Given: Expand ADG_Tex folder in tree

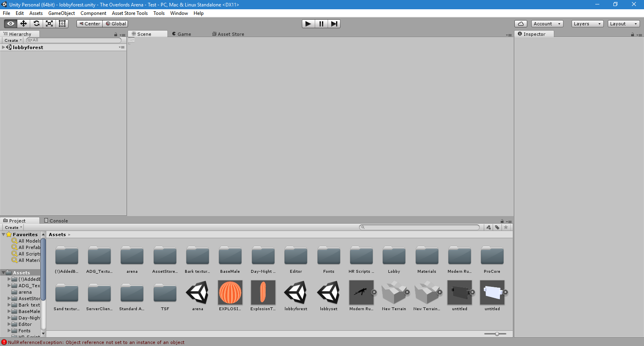Looking at the screenshot, I should click(9, 286).
